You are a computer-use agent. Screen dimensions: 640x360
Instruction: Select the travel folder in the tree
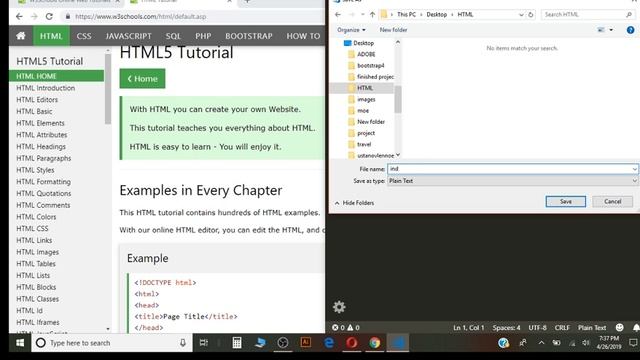[364, 144]
